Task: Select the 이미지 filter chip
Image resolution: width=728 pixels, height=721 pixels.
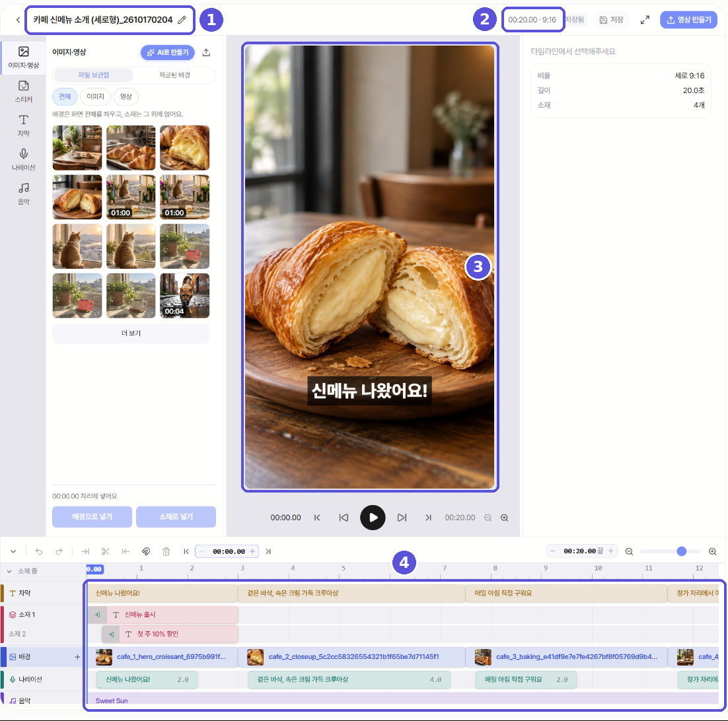Action: pyautogui.click(x=95, y=96)
